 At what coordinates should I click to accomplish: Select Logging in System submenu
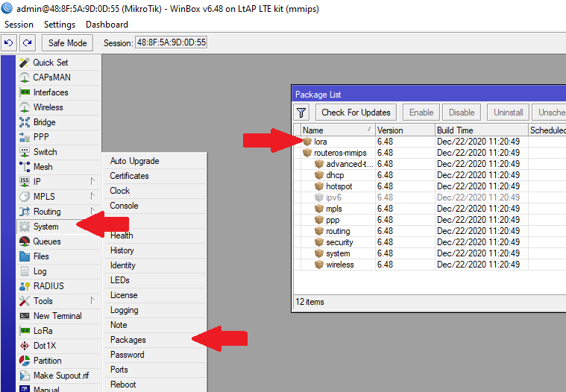155,310
